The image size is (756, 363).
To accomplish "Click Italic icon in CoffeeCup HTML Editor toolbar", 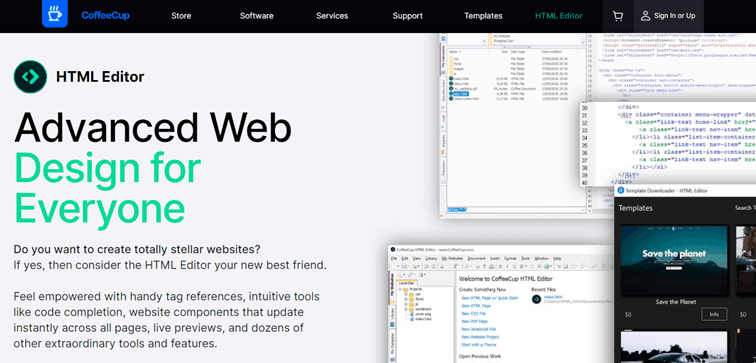I will (x=508, y=267).
